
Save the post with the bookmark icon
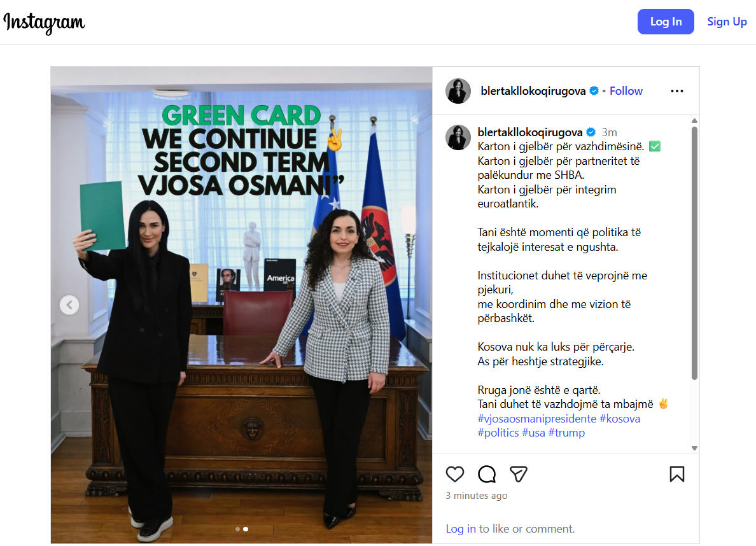pos(677,474)
